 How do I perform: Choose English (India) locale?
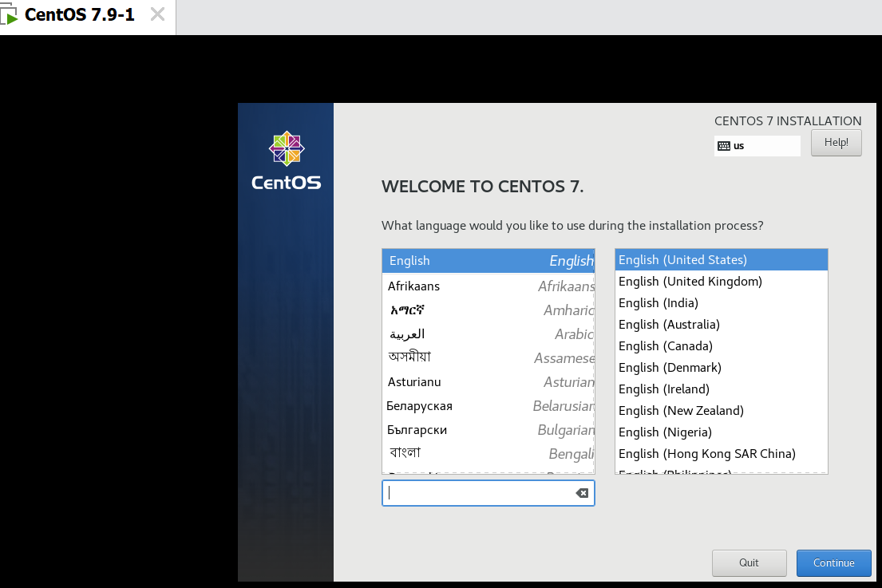click(721, 303)
